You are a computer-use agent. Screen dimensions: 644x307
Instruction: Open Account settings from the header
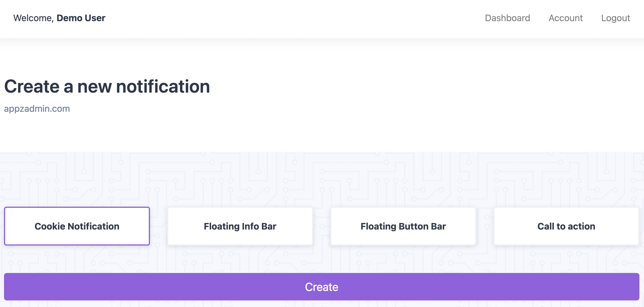pos(566,18)
